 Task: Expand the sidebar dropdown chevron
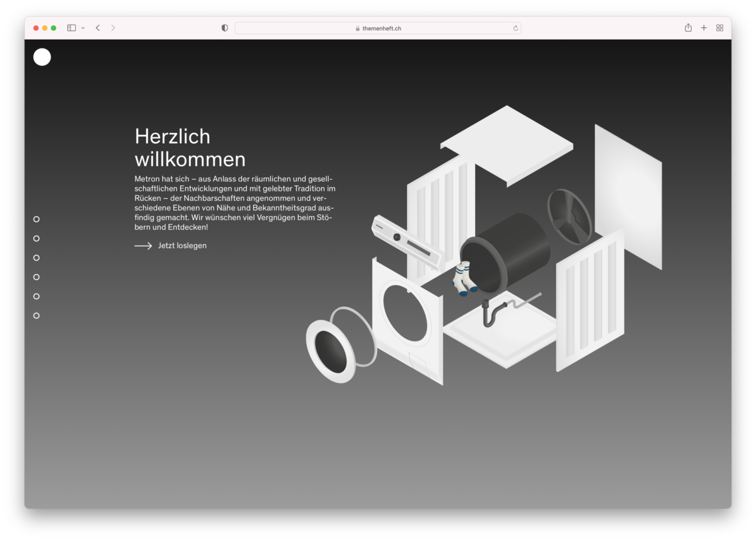pyautogui.click(x=83, y=28)
